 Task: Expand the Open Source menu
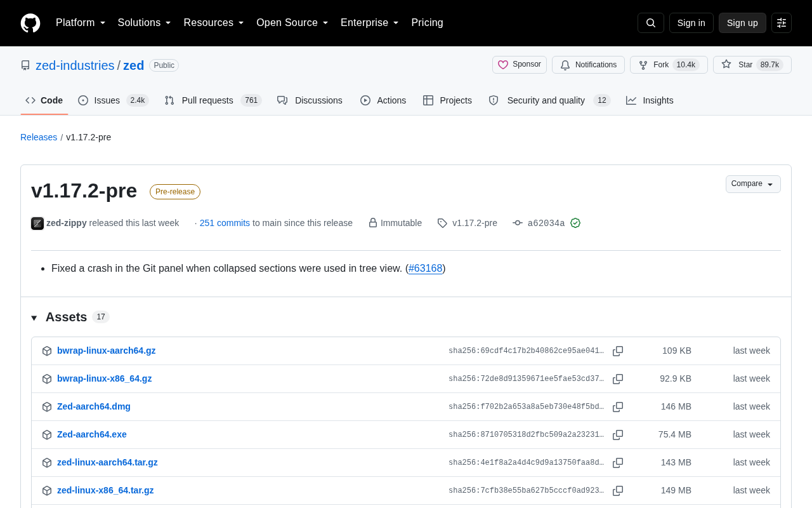[292, 23]
